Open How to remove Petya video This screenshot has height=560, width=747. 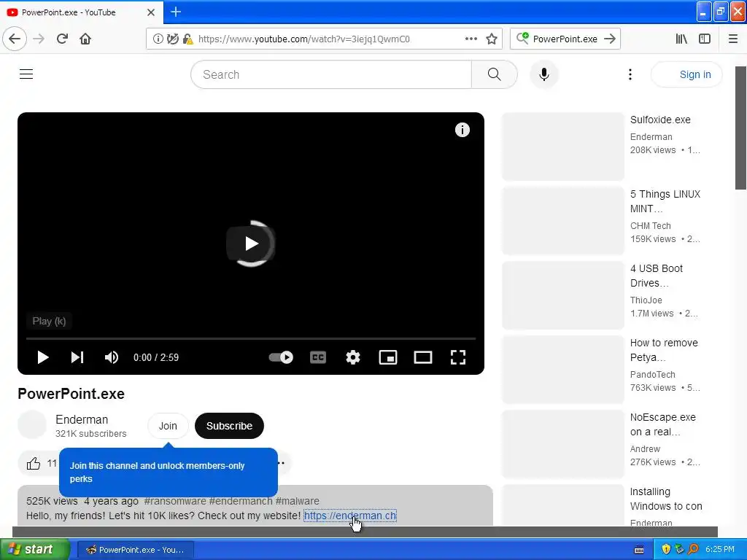664,350
